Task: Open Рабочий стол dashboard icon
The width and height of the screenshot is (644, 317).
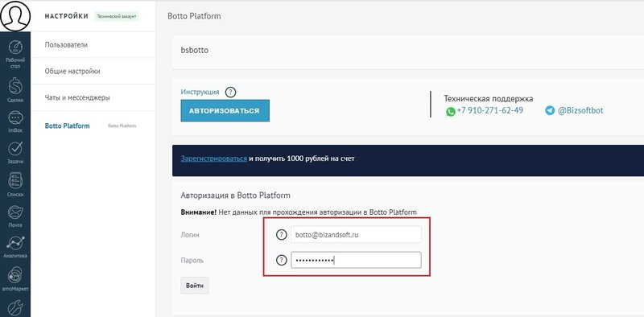Action: click(15, 47)
